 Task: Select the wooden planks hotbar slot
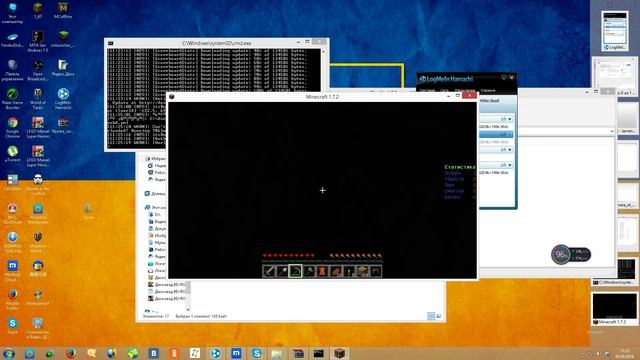(x=362, y=271)
